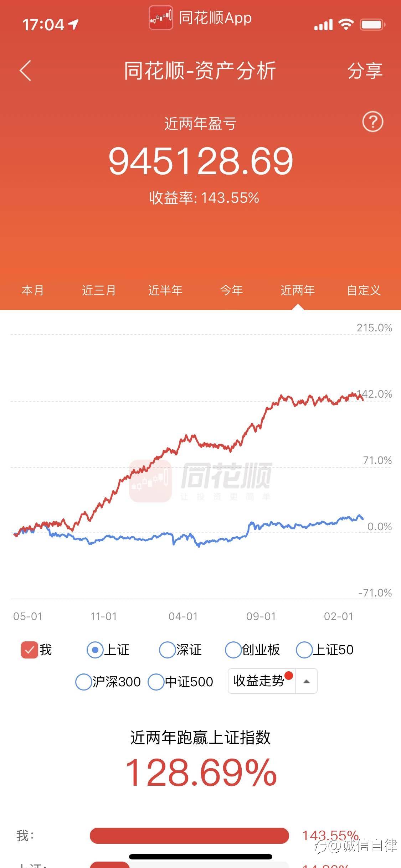Tap the back arrow icon
The width and height of the screenshot is (401, 868).
(x=25, y=71)
